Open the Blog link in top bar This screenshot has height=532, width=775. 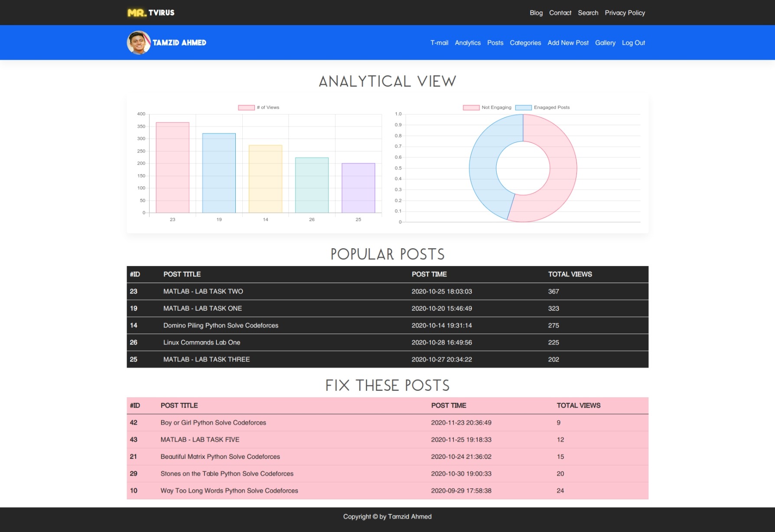point(536,13)
